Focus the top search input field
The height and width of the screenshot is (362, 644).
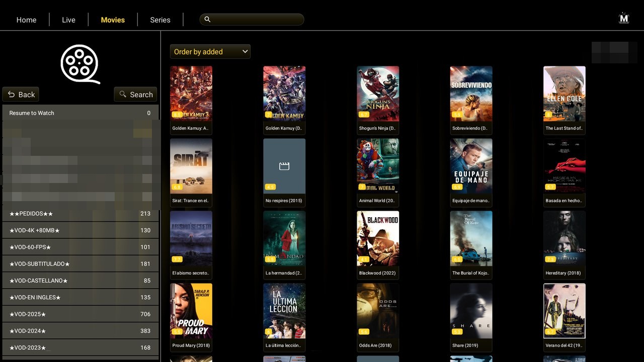(x=252, y=19)
